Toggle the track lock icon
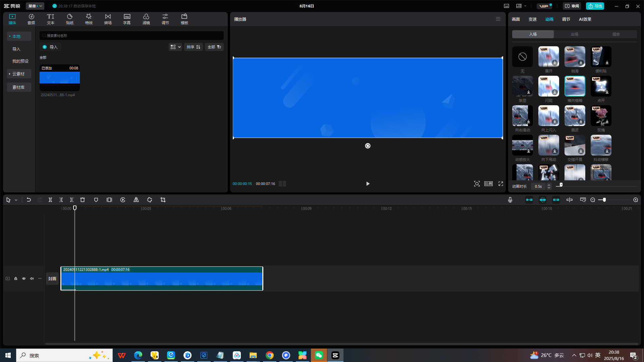This screenshot has width=644, height=362. (x=16, y=279)
